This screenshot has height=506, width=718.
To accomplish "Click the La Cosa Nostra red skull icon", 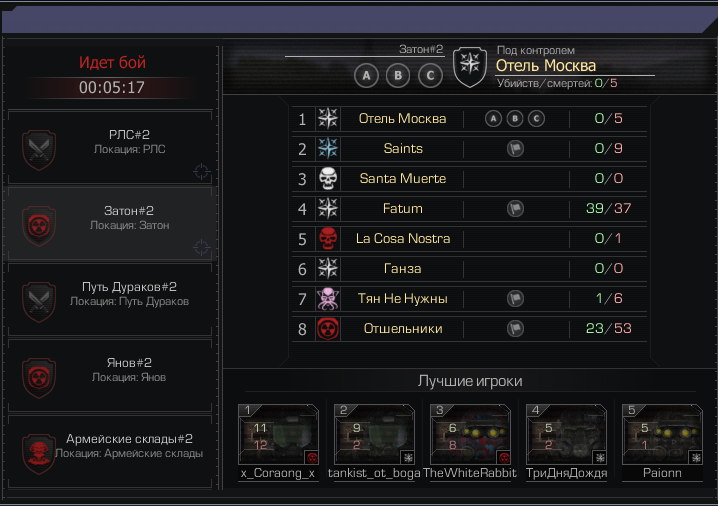I will (x=328, y=239).
